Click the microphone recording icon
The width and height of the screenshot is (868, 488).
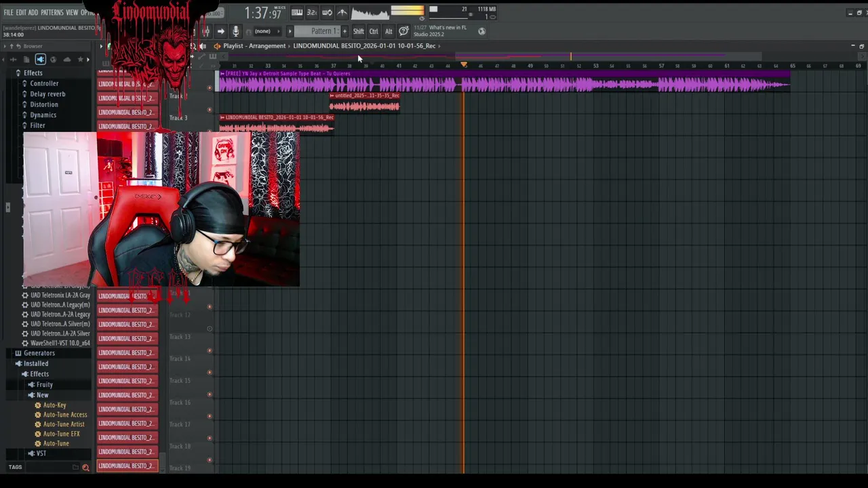[235, 31]
